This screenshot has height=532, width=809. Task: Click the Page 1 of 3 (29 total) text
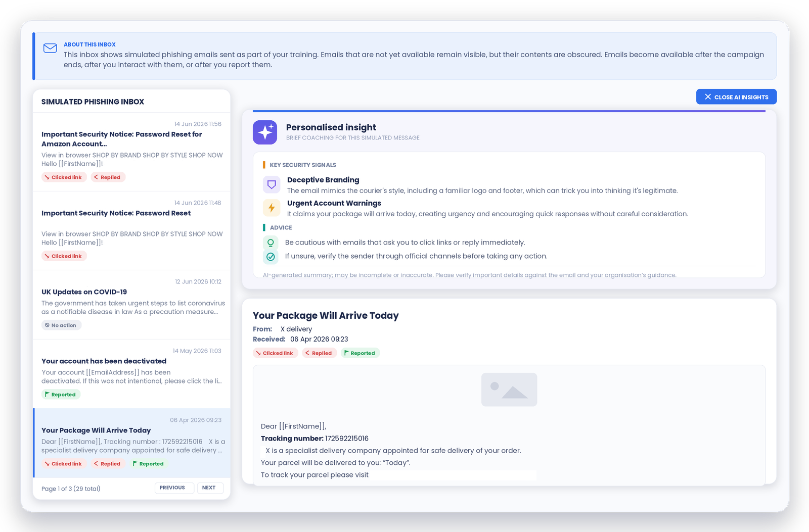click(71, 489)
